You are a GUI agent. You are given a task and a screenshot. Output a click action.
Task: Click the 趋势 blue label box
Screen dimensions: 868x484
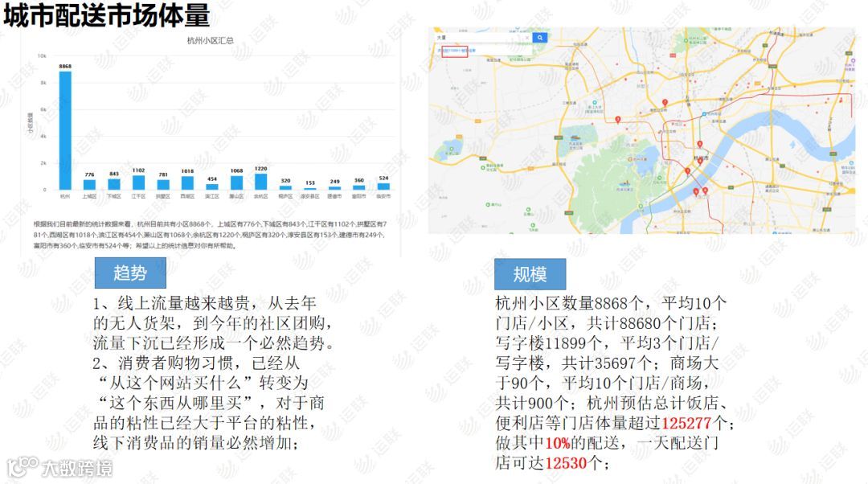click(x=130, y=273)
